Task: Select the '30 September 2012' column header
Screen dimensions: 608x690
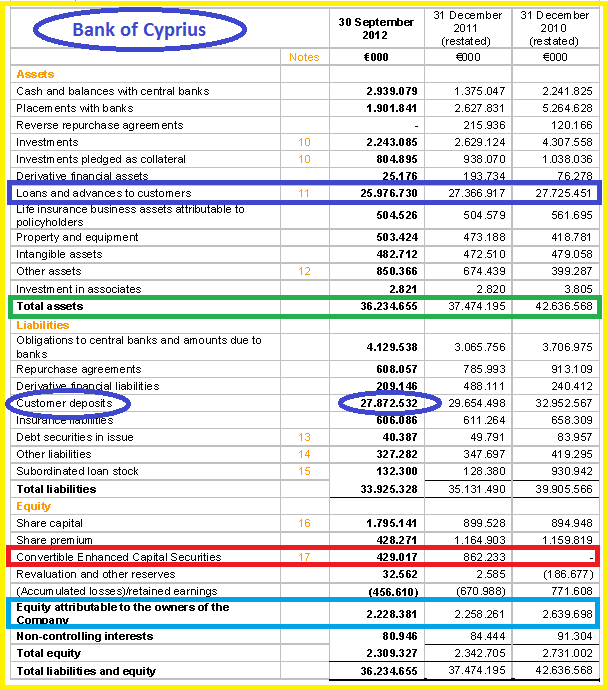Action: 376,29
